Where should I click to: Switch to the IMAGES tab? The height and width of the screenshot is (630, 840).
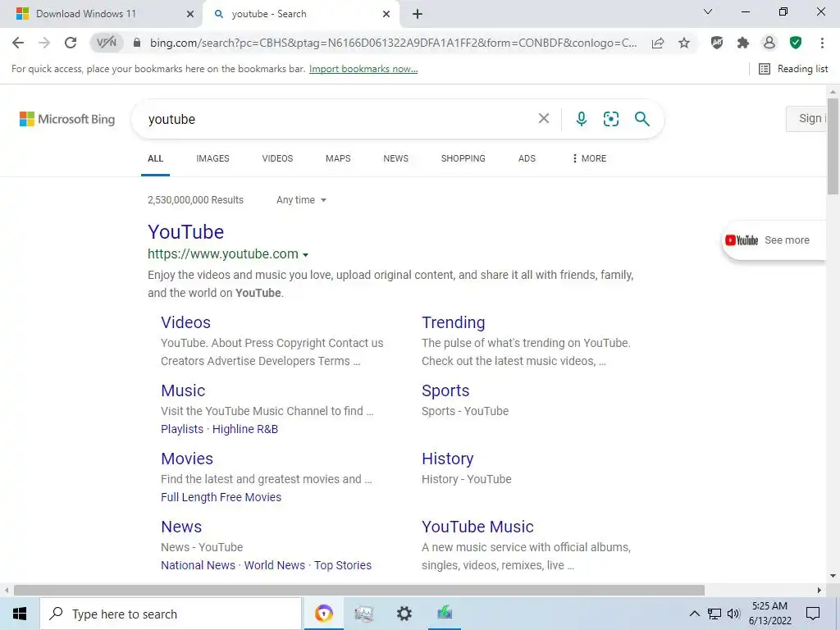tap(212, 158)
